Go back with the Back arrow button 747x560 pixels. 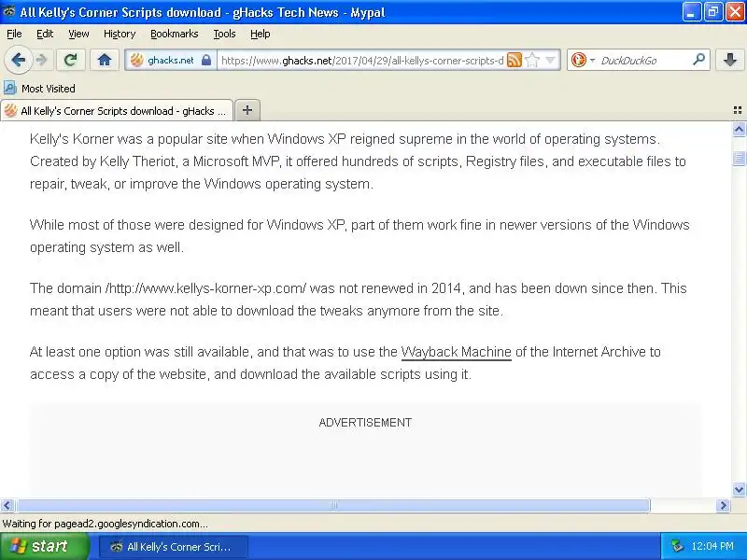coord(18,60)
